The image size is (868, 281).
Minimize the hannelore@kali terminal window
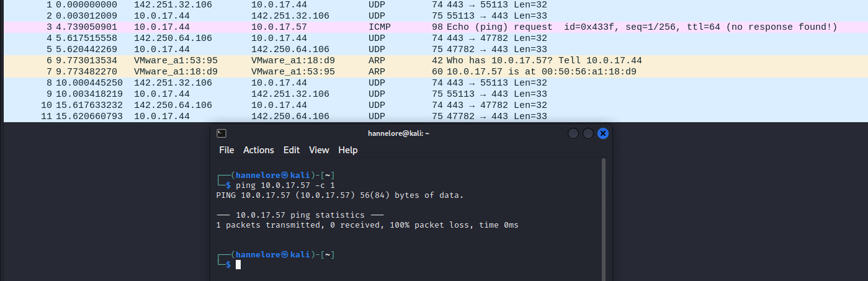coord(573,133)
